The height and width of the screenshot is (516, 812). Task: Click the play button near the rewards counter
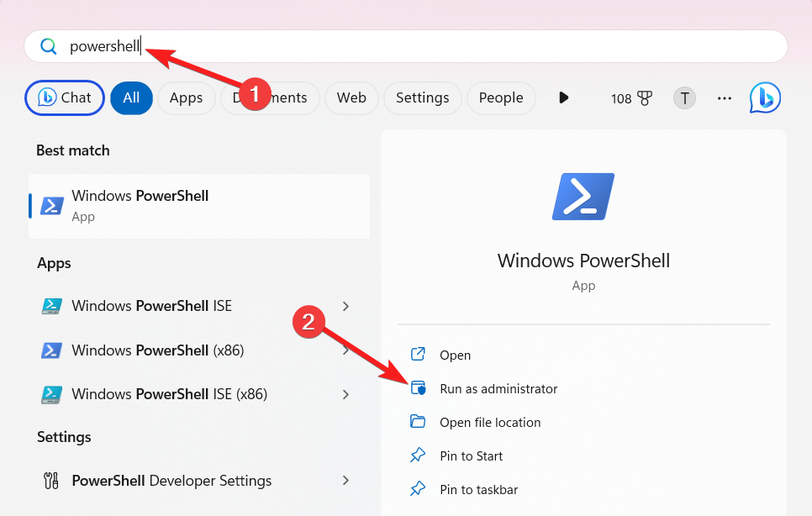pyautogui.click(x=563, y=97)
